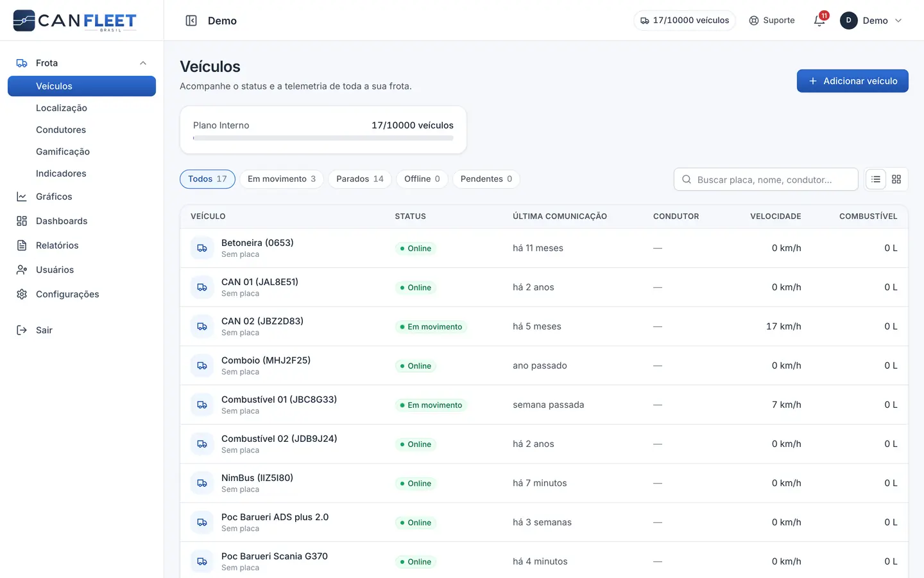Select the Todos 17 filter tab
924x578 pixels.
click(207, 179)
